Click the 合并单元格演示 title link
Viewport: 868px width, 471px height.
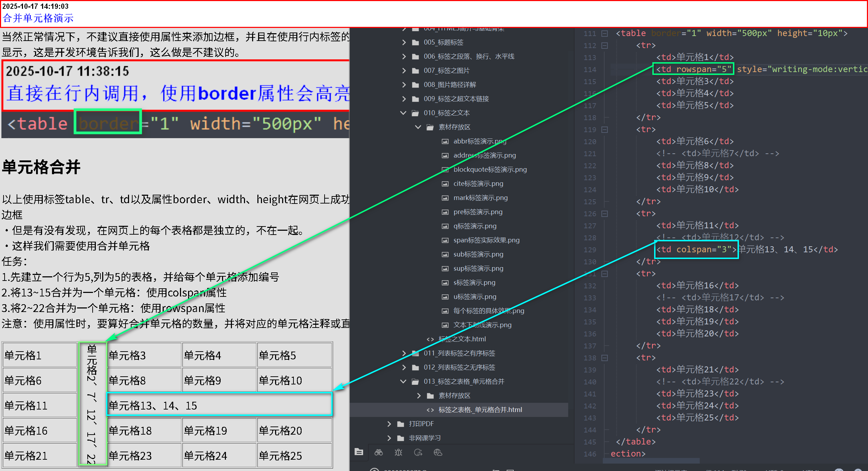tap(38, 18)
